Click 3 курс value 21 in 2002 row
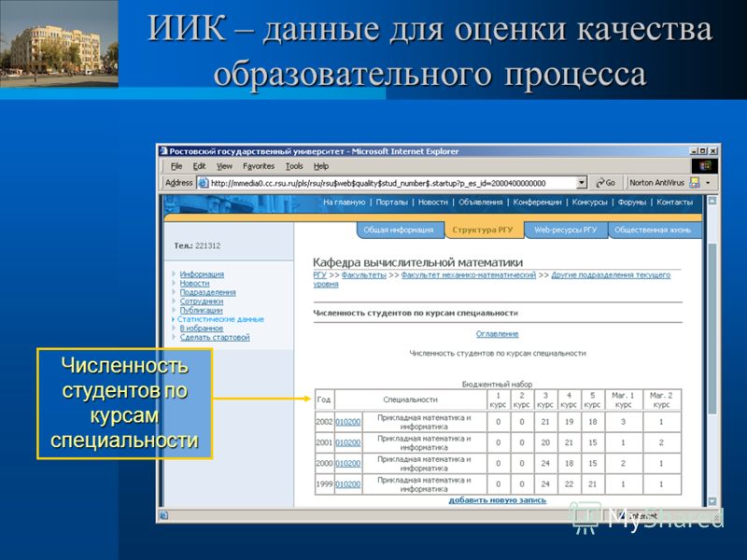The image size is (747, 560). (x=545, y=422)
